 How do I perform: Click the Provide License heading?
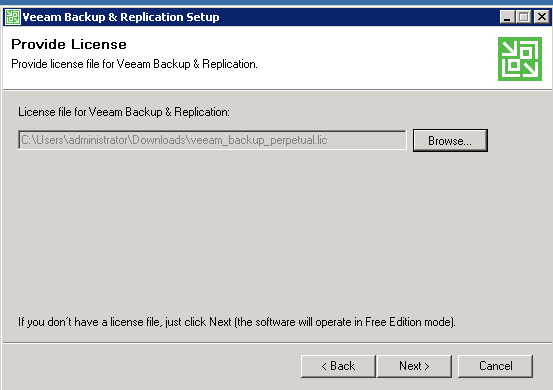pos(69,44)
